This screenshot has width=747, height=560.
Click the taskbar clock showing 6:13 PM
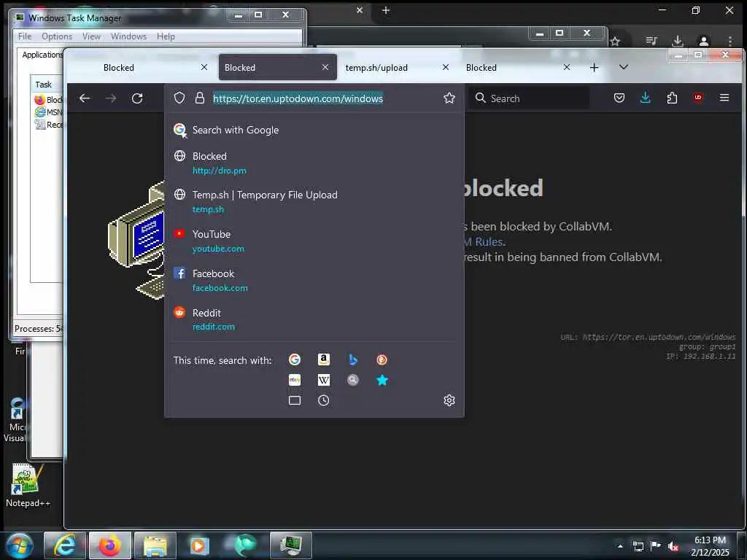pyautogui.click(x=710, y=545)
